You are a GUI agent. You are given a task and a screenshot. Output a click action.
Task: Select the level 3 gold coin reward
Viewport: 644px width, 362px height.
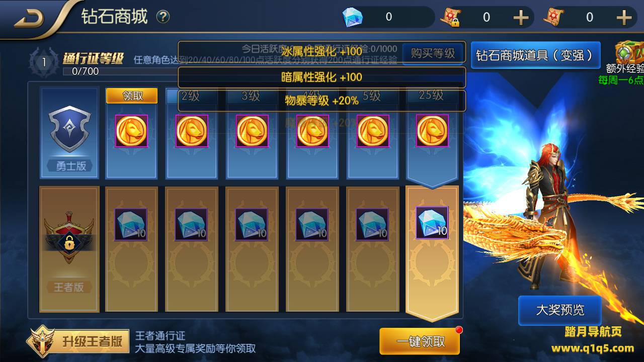pos(252,131)
